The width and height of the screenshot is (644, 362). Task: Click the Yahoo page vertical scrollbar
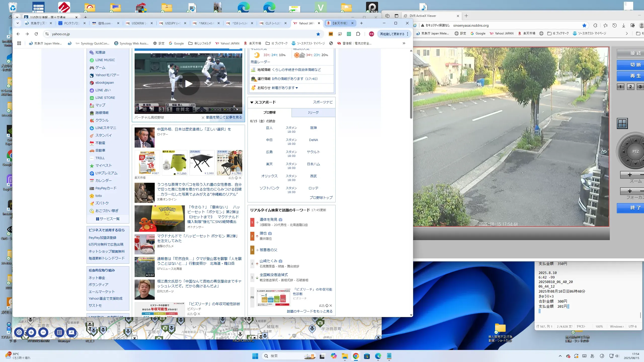coord(411,98)
